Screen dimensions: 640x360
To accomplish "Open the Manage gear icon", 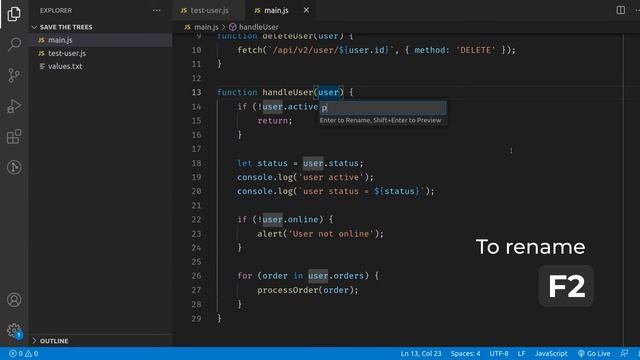I will pyautogui.click(x=14, y=330).
